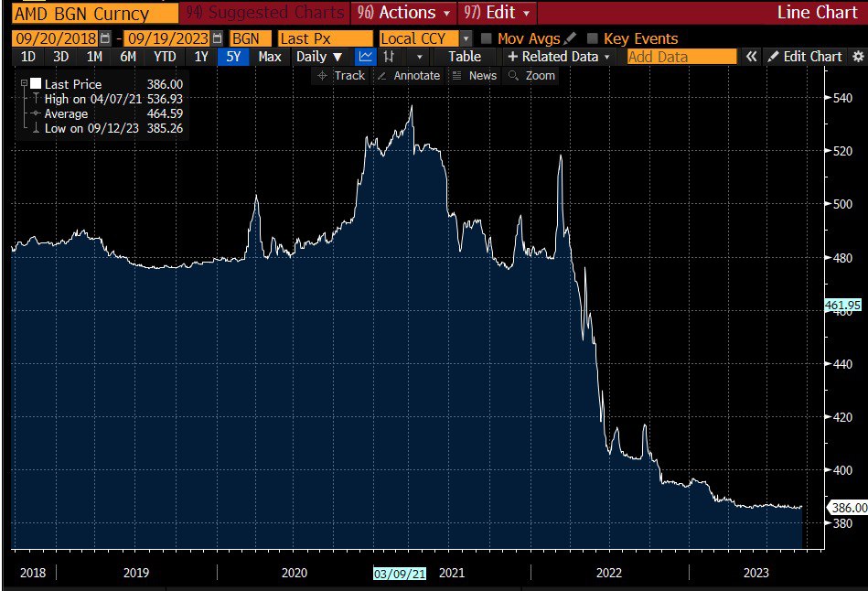Open the Related Data dropdown
This screenshot has width=868, height=591.
[559, 57]
